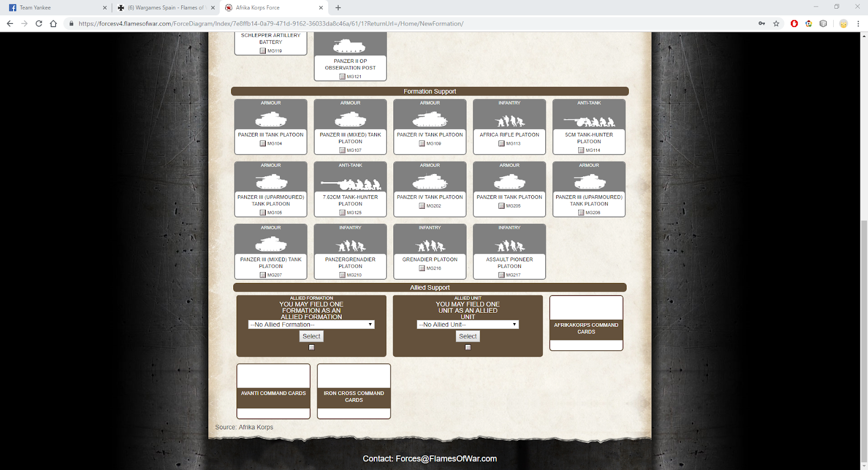Screen dimensions: 868x470
Task: Open Iron Cross Command Cards
Action: tap(354, 391)
